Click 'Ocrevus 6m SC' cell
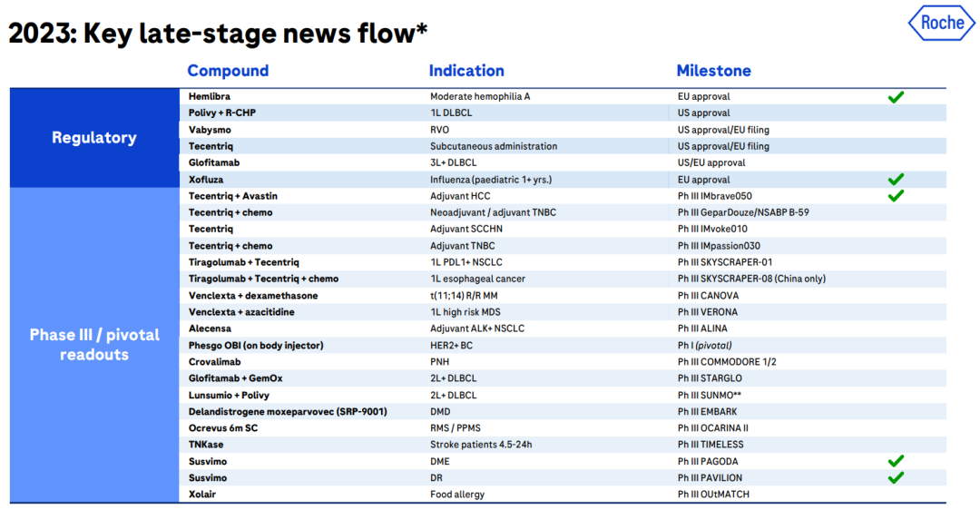 coord(223,428)
